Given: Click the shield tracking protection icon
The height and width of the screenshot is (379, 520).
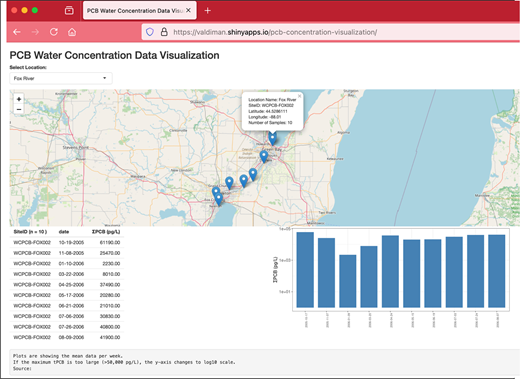Looking at the screenshot, I should 150,32.
